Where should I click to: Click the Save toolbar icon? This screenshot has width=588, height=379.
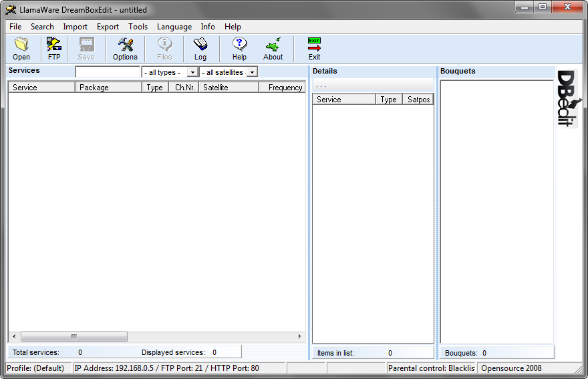tap(86, 49)
